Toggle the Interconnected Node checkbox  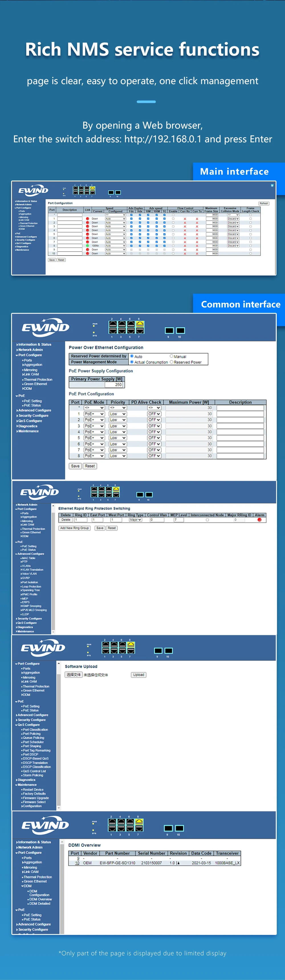(x=207, y=520)
